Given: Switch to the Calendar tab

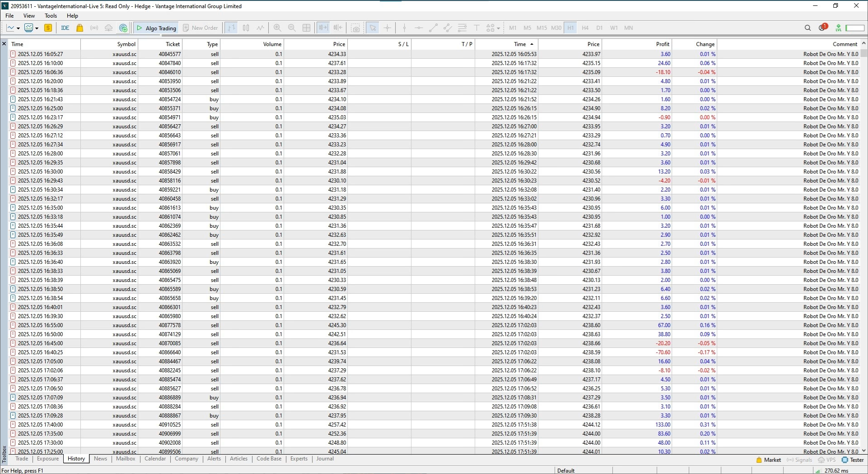Looking at the screenshot, I should pos(155,459).
